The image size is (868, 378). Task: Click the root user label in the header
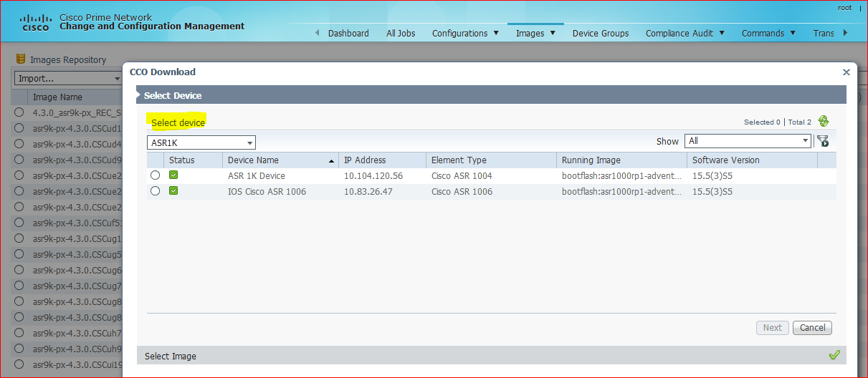845,8
